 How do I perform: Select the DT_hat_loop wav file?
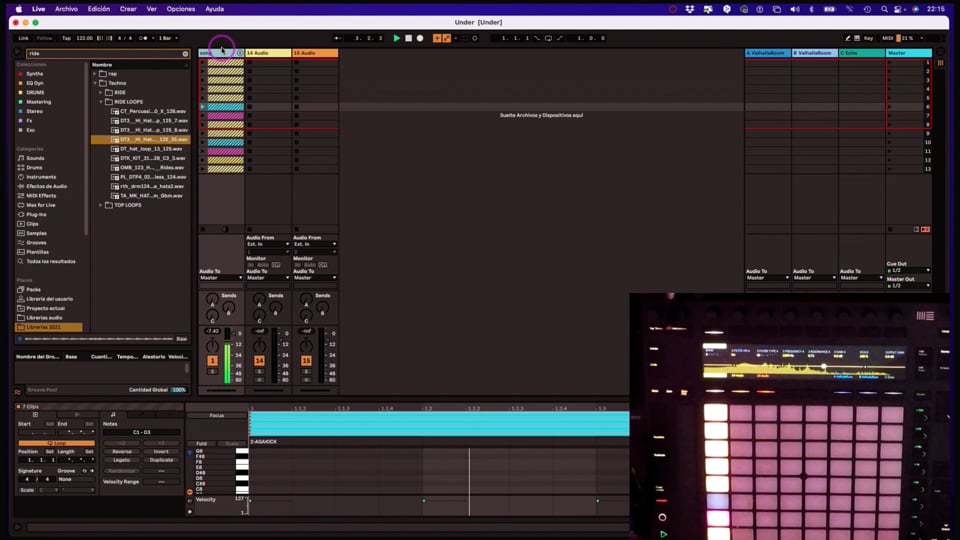tap(151, 149)
